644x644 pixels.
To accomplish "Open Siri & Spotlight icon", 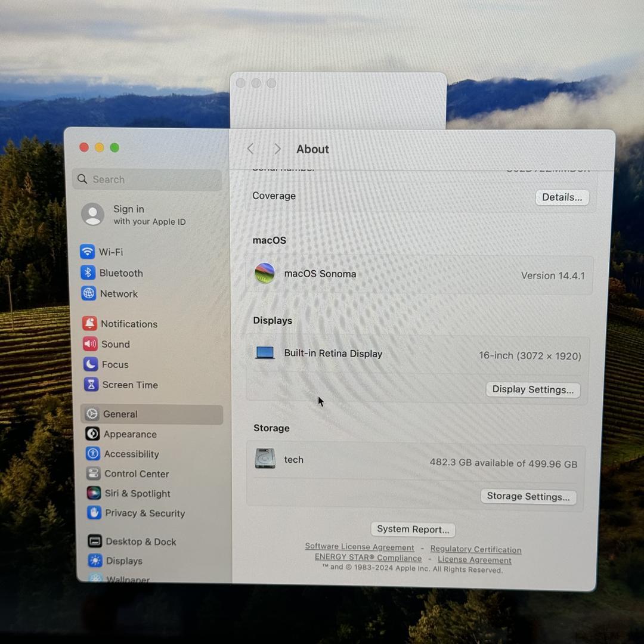I will tap(94, 493).
